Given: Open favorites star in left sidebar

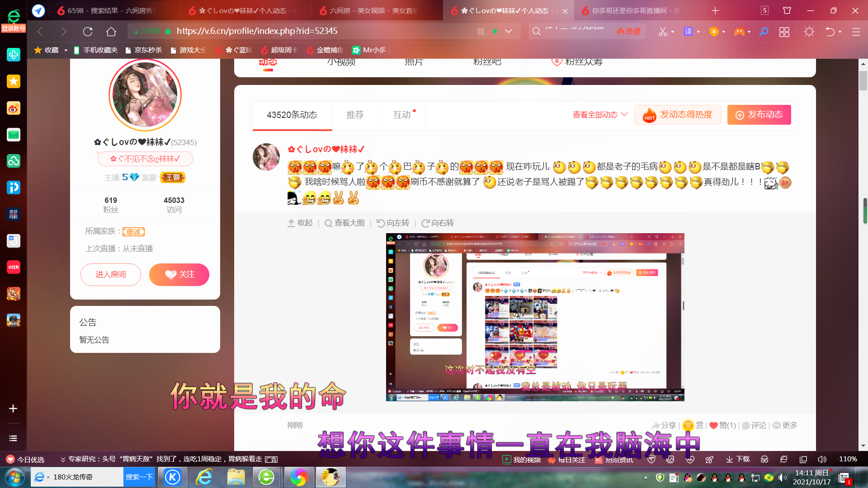Looking at the screenshot, I should click(14, 81).
